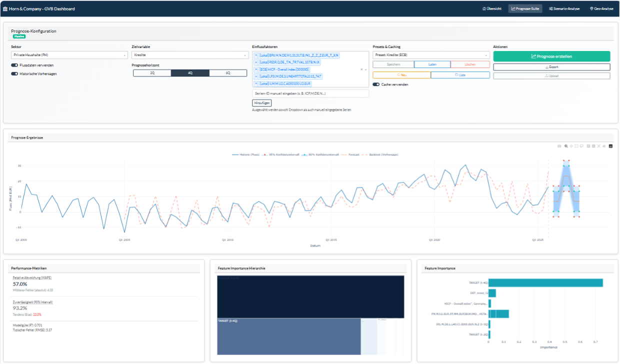This screenshot has width=620, height=364.
Task: Click the Serien-ID manual input field
Action: [x=310, y=93]
